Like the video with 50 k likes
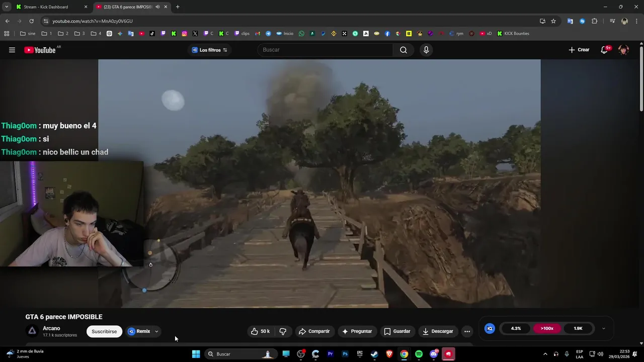The height and width of the screenshot is (362, 644). 260,331
